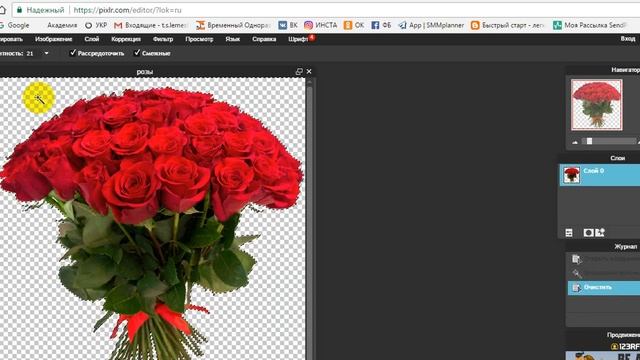This screenshot has height=360, width=640.
Task: Toggle layer settings icon in Layers panel
Action: pyautogui.click(x=569, y=233)
